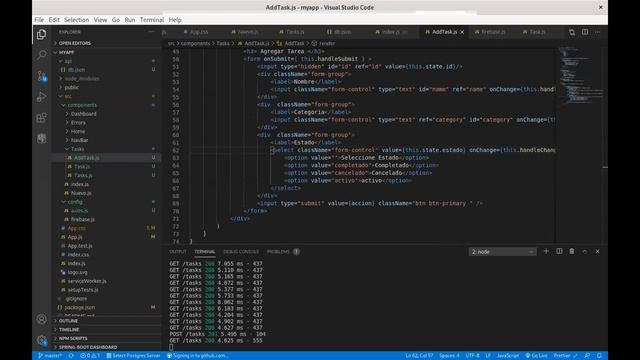Open Run and Debug view

tap(41, 97)
